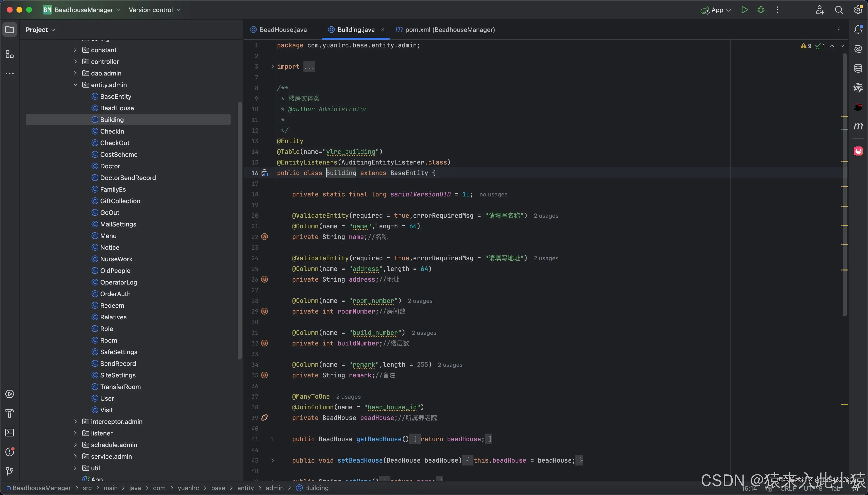Toggle the Project tool window folder icon
This screenshot has height=495, width=868.
point(9,30)
